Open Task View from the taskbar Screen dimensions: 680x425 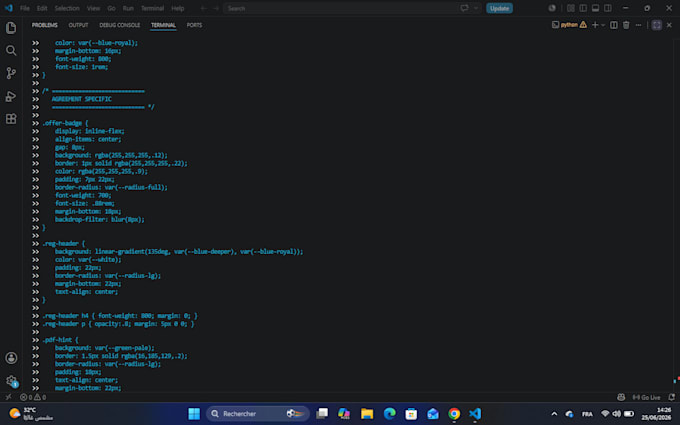[x=322, y=414]
